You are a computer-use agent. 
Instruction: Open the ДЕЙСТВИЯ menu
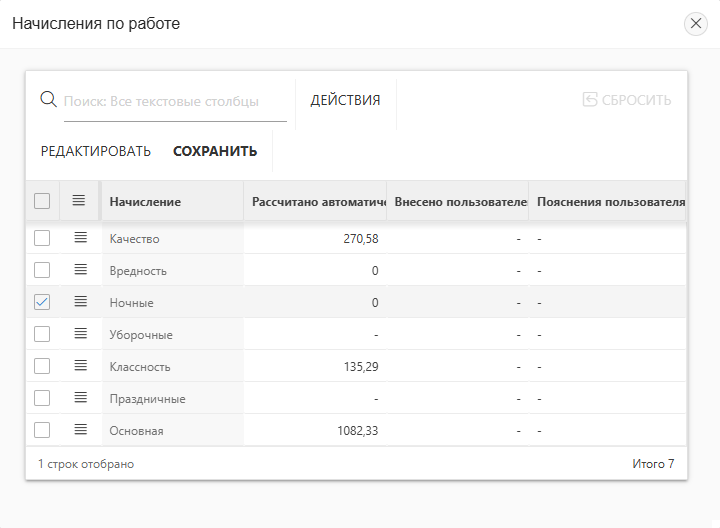345,100
